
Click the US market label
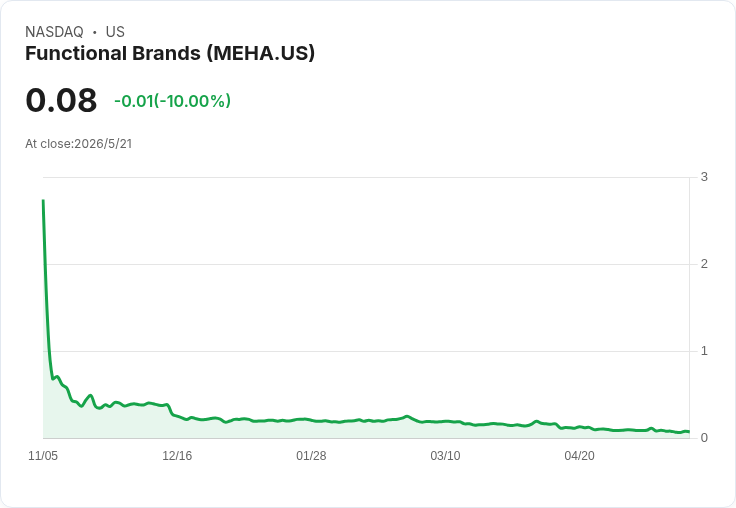click(115, 32)
